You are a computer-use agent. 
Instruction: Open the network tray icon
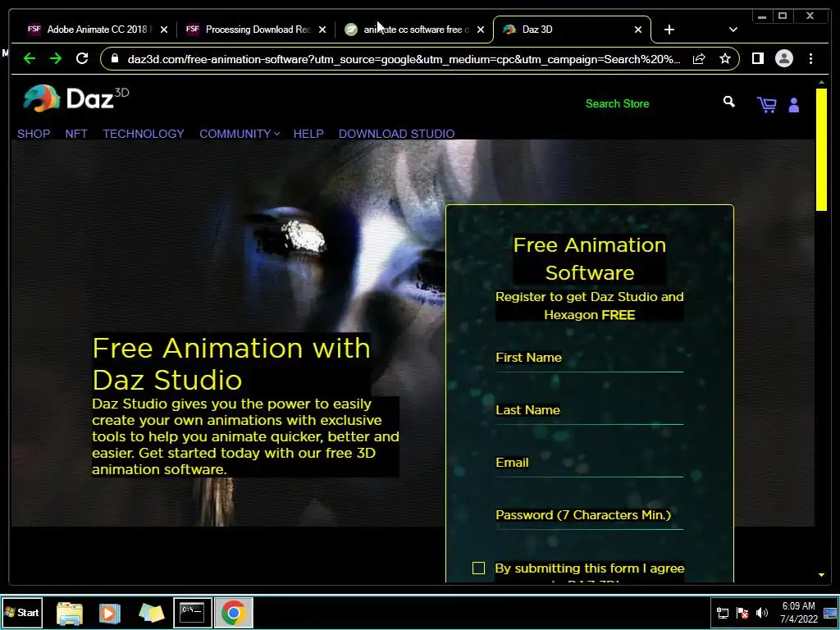click(x=723, y=613)
